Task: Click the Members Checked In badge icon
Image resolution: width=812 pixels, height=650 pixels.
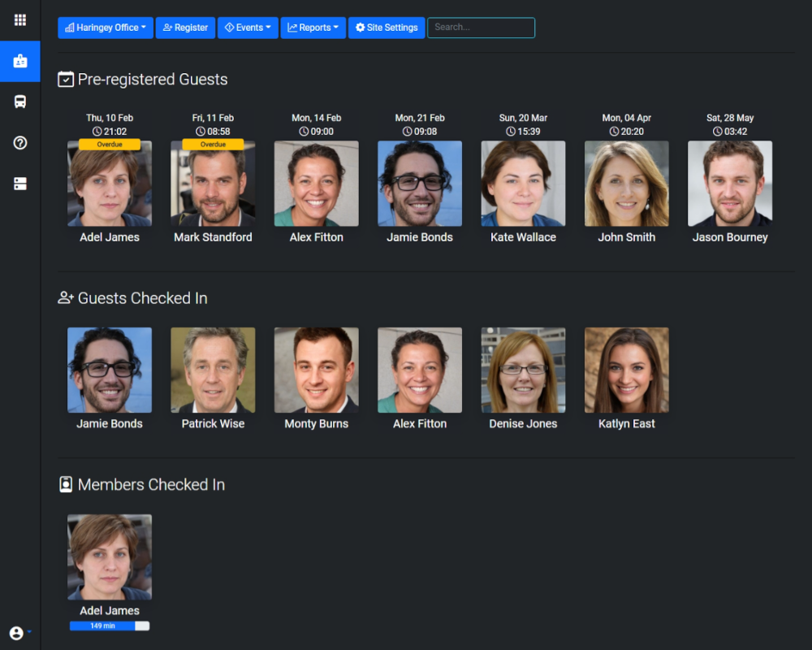Action: (x=66, y=484)
